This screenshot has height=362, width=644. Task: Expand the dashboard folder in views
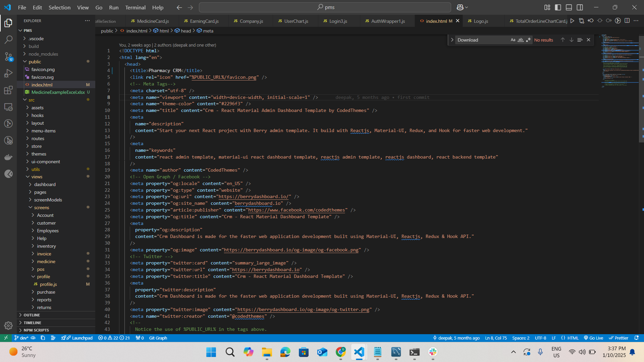(x=45, y=184)
